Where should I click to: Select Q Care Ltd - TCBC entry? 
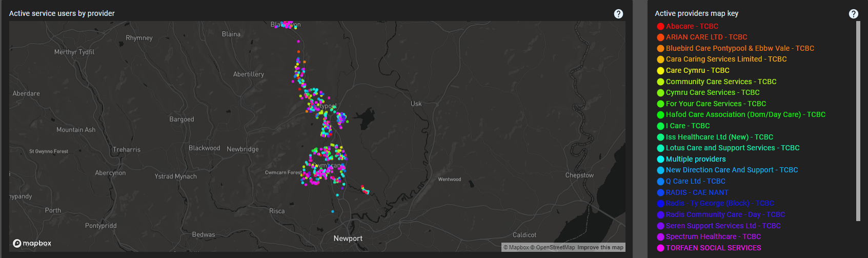(x=695, y=181)
